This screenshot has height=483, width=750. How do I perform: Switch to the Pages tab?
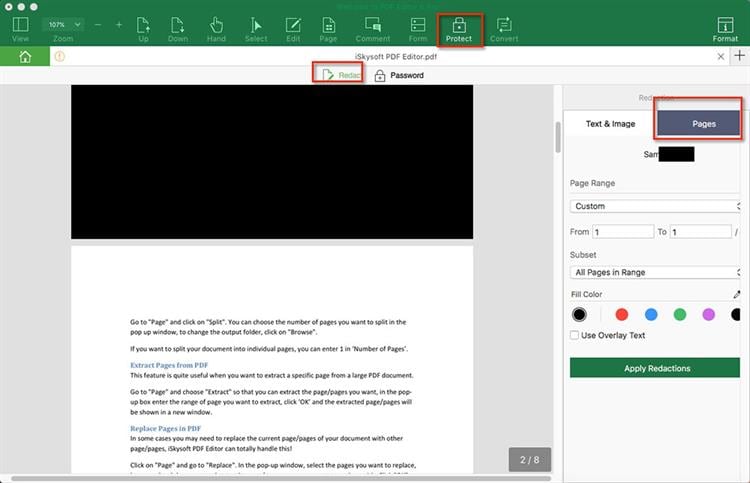point(698,124)
